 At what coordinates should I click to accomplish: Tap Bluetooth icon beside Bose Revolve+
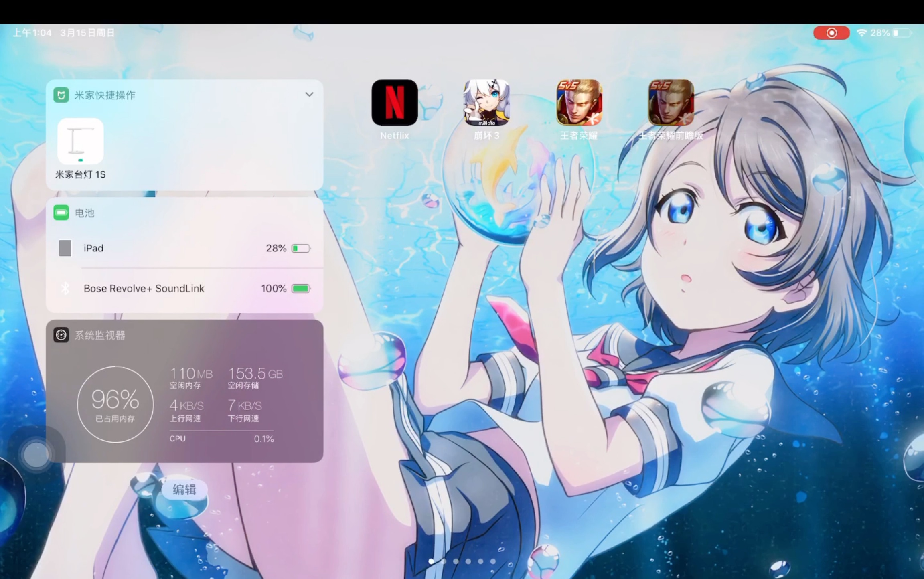point(65,288)
